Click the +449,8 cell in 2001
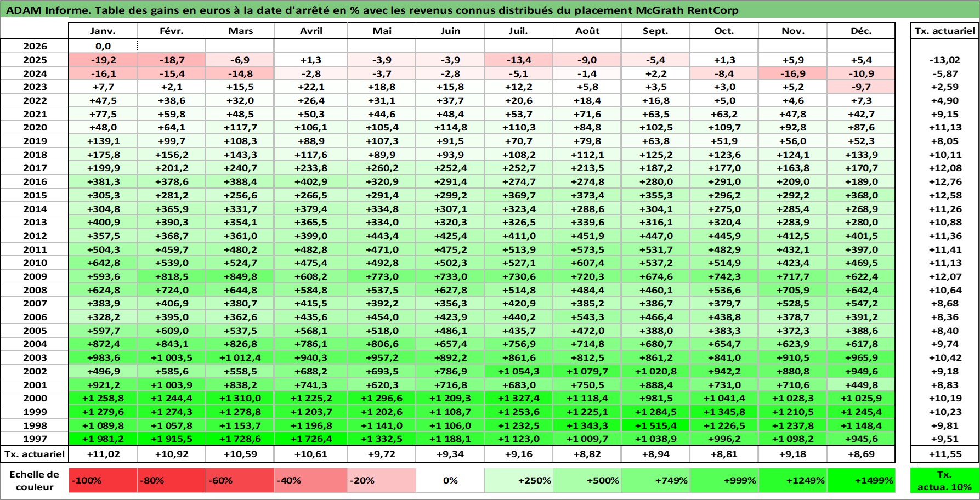980x500 pixels. [x=861, y=385]
